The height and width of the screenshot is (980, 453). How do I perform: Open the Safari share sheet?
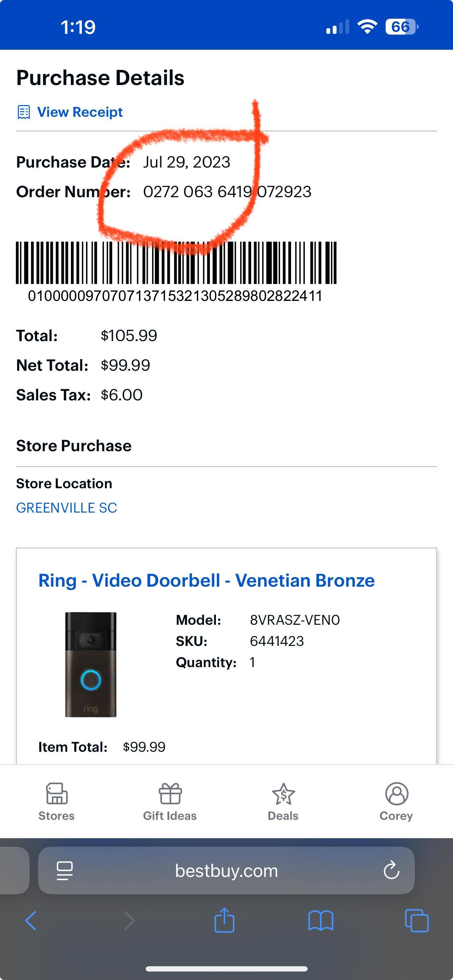point(224,920)
